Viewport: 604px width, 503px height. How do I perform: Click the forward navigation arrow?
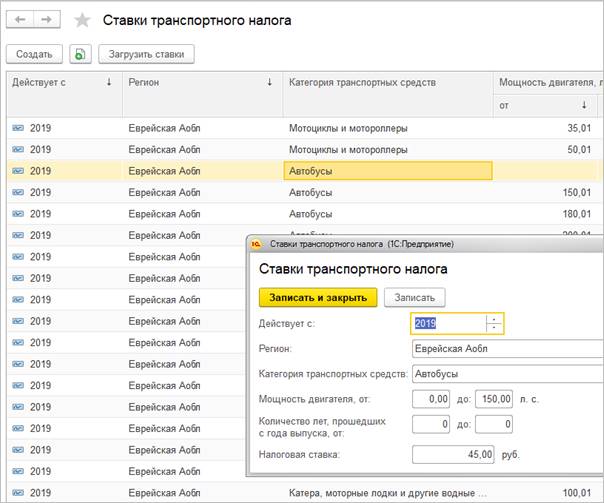pos(47,20)
